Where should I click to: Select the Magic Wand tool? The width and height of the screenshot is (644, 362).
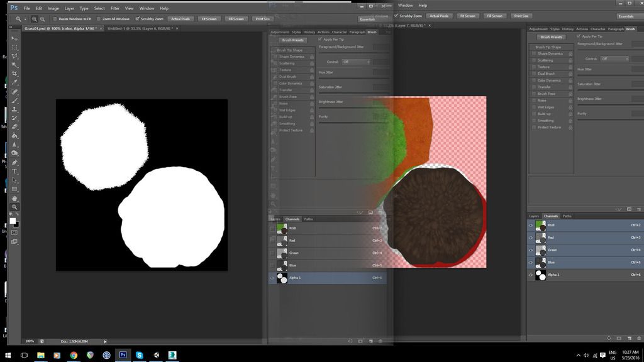click(14, 65)
